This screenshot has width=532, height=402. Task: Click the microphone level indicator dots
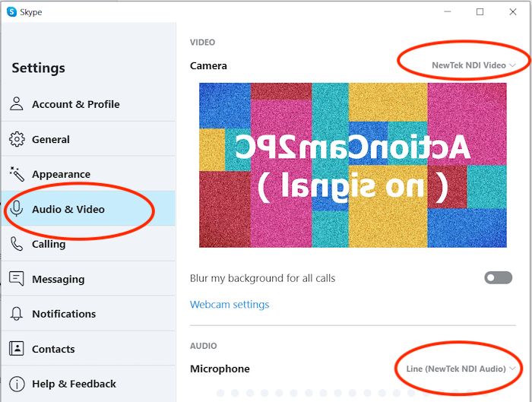coord(353,393)
